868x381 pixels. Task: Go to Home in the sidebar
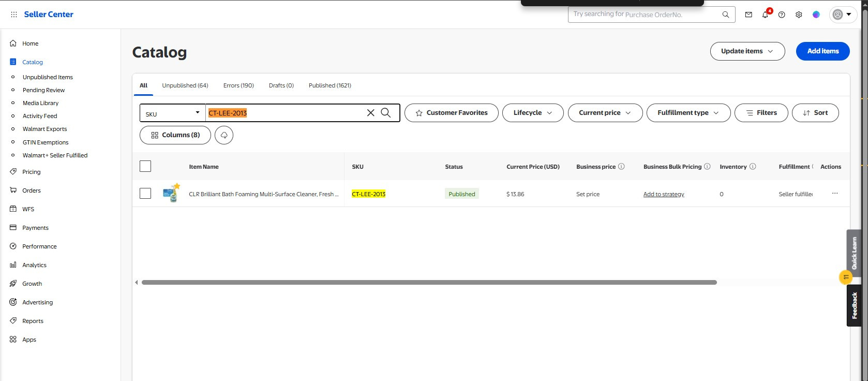(x=30, y=43)
